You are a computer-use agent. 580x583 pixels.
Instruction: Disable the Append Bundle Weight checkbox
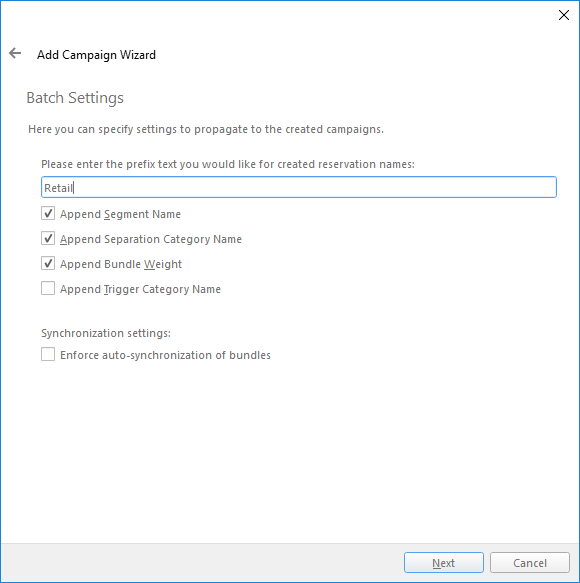click(48, 263)
